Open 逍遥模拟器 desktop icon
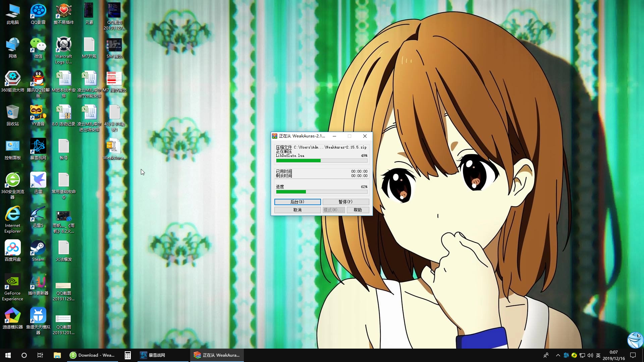Viewport: 644px width, 362px height. pos(13,319)
